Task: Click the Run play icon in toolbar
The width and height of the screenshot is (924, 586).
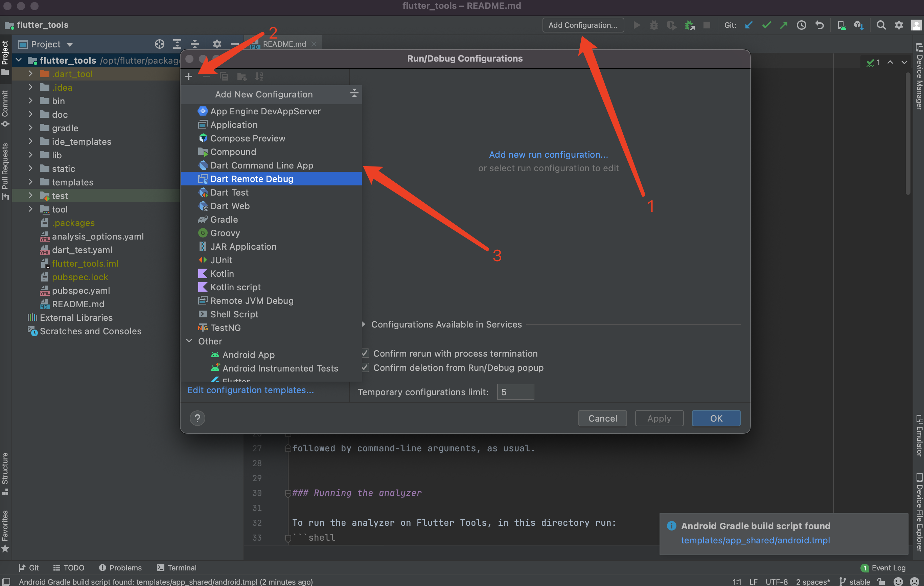Action: (x=637, y=25)
